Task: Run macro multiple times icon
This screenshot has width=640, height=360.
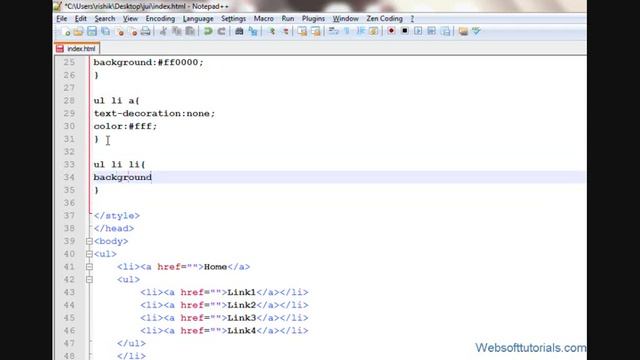Action: [x=431, y=31]
